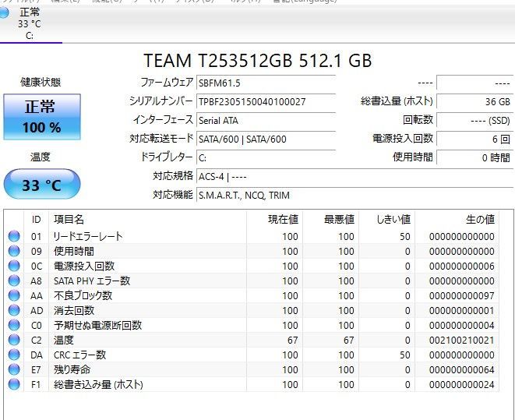Click the interface field Serial ATA
515x420 pixels.
coord(266,121)
